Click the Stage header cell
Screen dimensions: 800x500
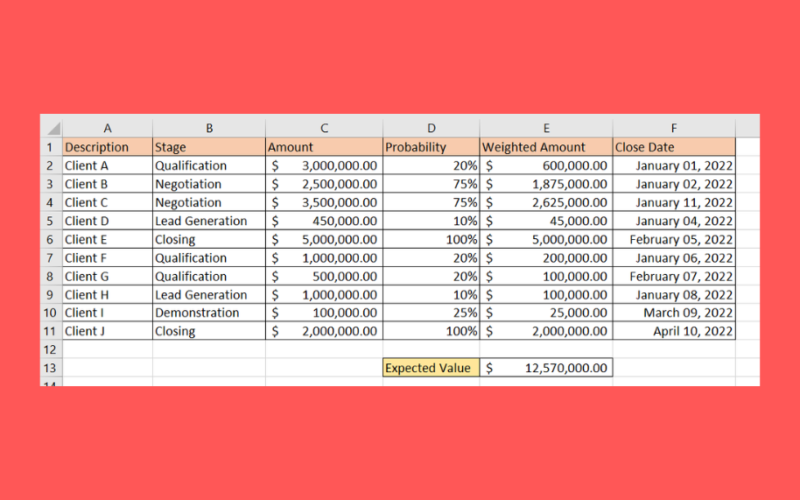208,147
